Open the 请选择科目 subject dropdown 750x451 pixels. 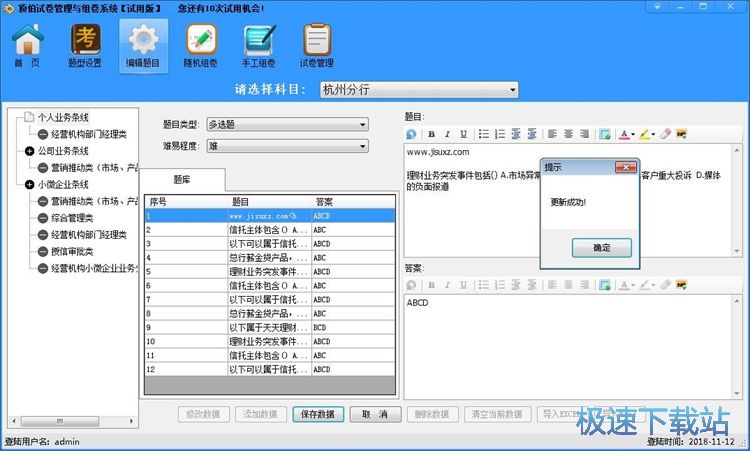click(x=418, y=90)
